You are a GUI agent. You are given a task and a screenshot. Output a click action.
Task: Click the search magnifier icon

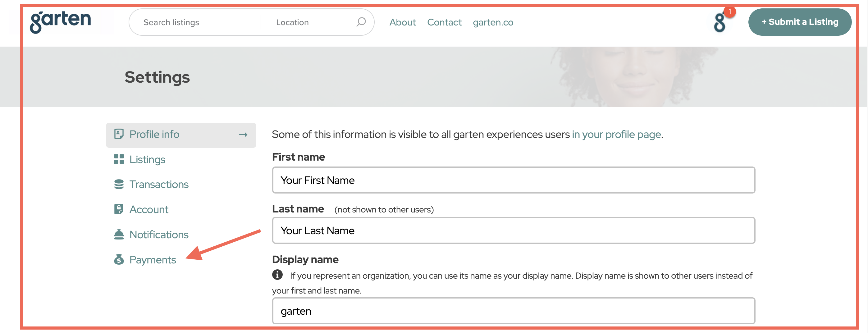(361, 22)
